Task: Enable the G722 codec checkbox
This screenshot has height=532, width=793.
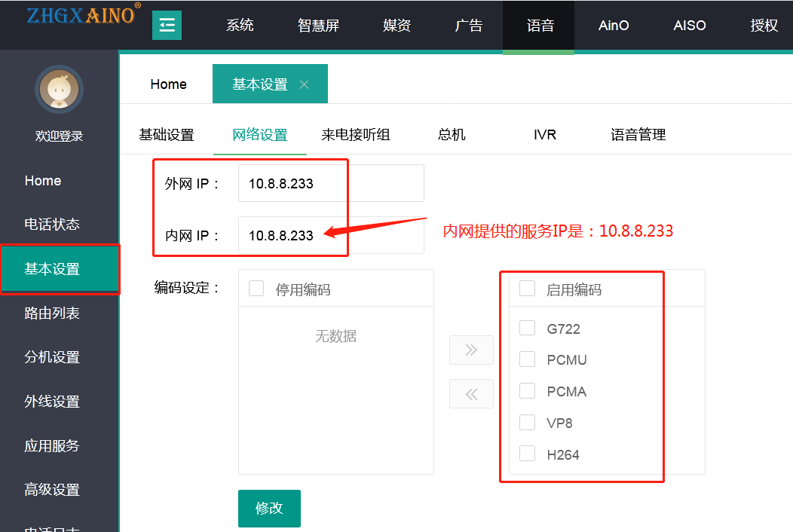Action: click(528, 328)
